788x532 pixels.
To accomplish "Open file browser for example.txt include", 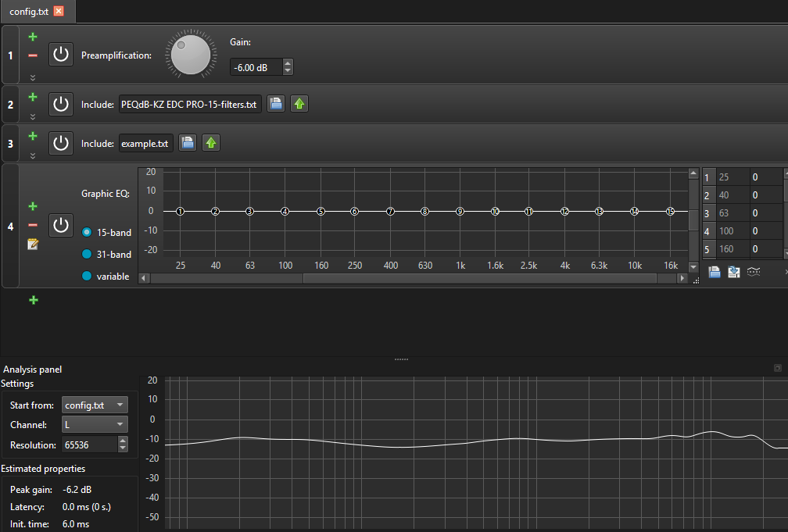I will (x=188, y=143).
